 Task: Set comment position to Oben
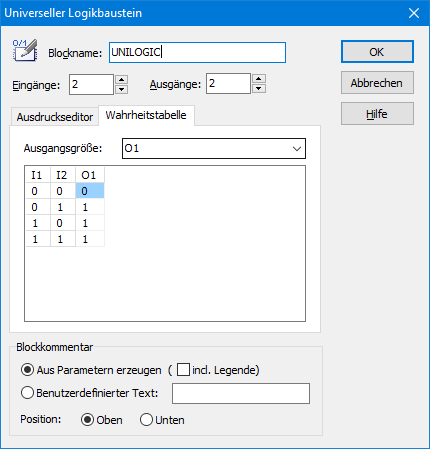(87, 420)
